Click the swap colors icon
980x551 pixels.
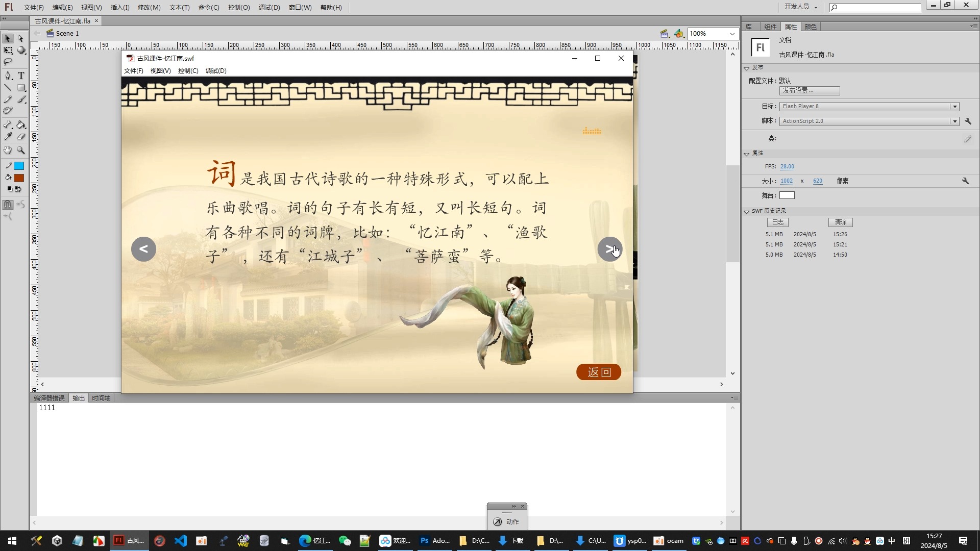click(18, 189)
